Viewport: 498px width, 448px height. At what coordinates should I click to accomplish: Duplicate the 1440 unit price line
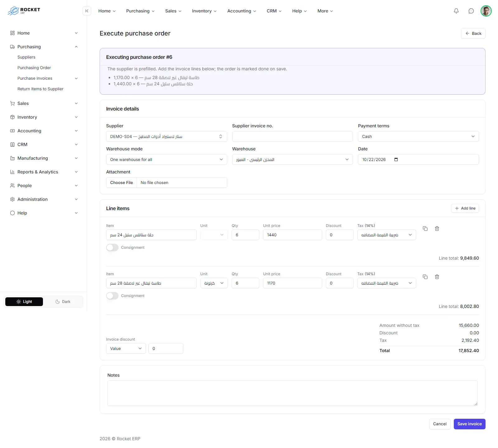click(x=425, y=229)
